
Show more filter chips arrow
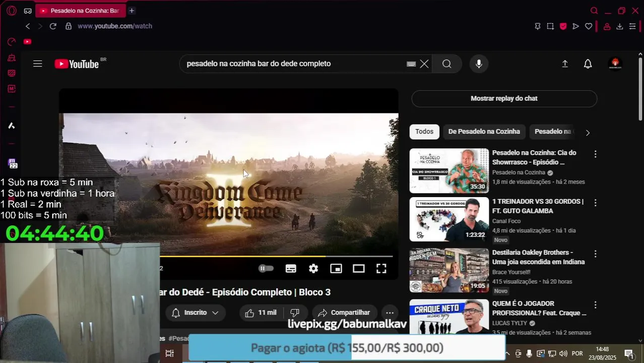point(588,133)
